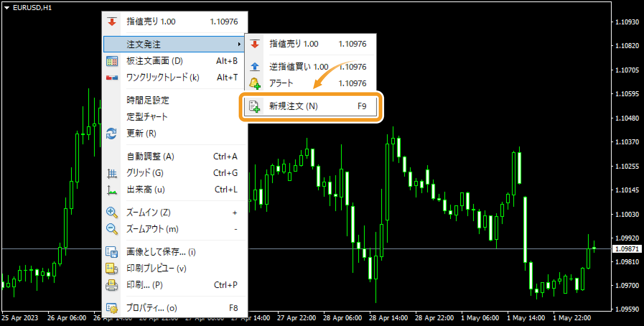Click the properties gear icon

click(x=112, y=308)
